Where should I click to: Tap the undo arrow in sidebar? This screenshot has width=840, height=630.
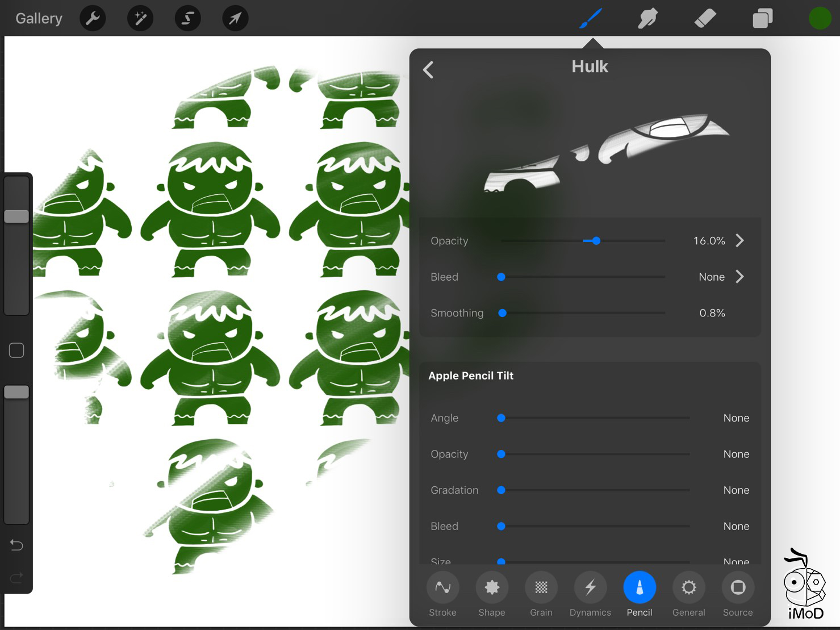click(16, 545)
